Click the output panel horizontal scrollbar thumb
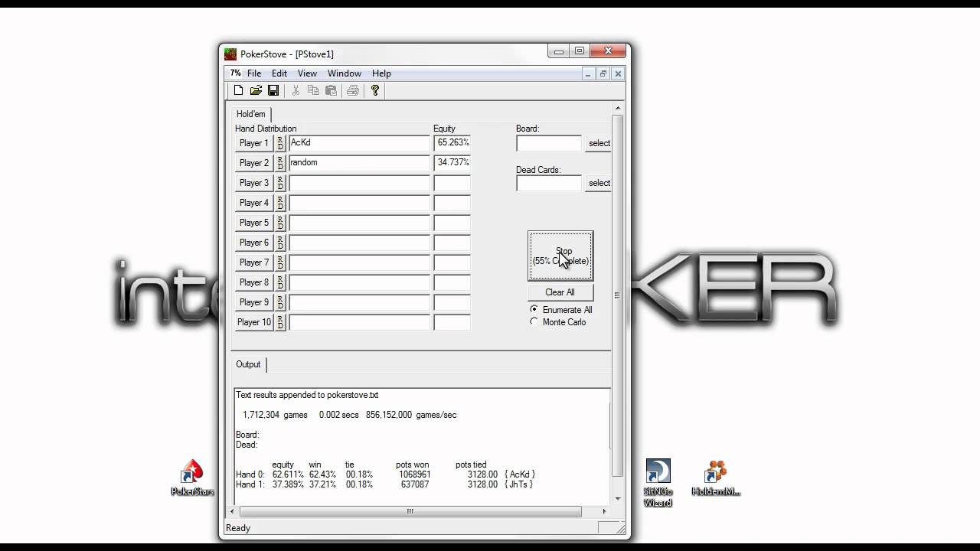This screenshot has width=980, height=551. [x=410, y=511]
